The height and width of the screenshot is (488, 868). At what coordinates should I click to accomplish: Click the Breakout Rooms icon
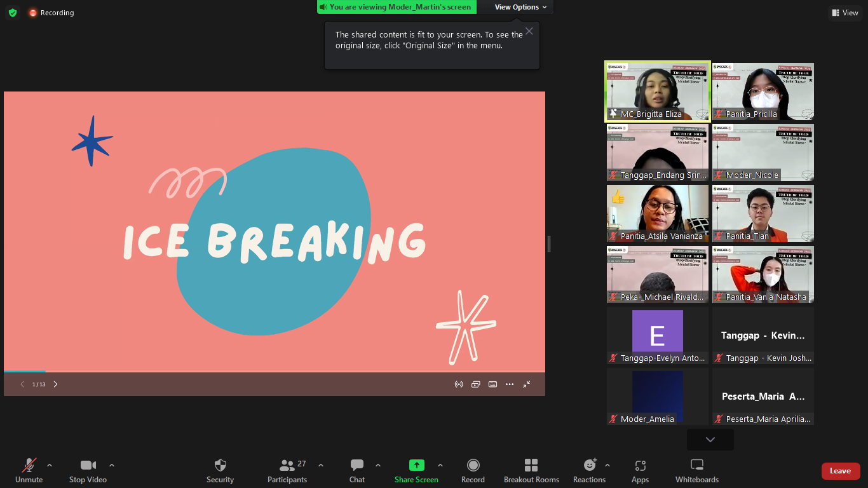(531, 466)
